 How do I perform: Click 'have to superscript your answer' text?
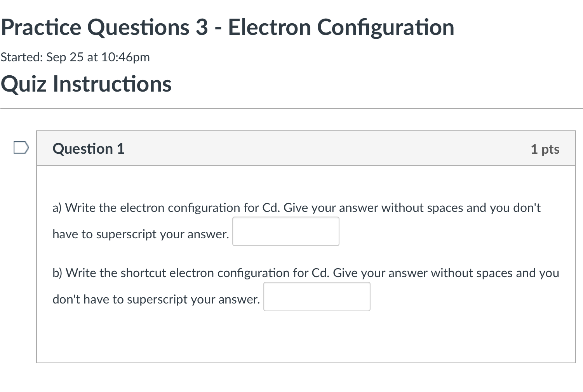pos(141,234)
